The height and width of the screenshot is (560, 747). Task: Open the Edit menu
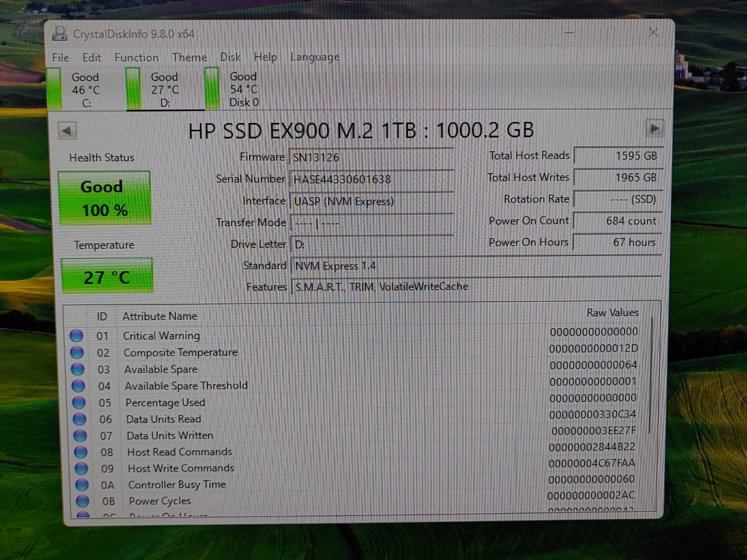click(x=92, y=58)
